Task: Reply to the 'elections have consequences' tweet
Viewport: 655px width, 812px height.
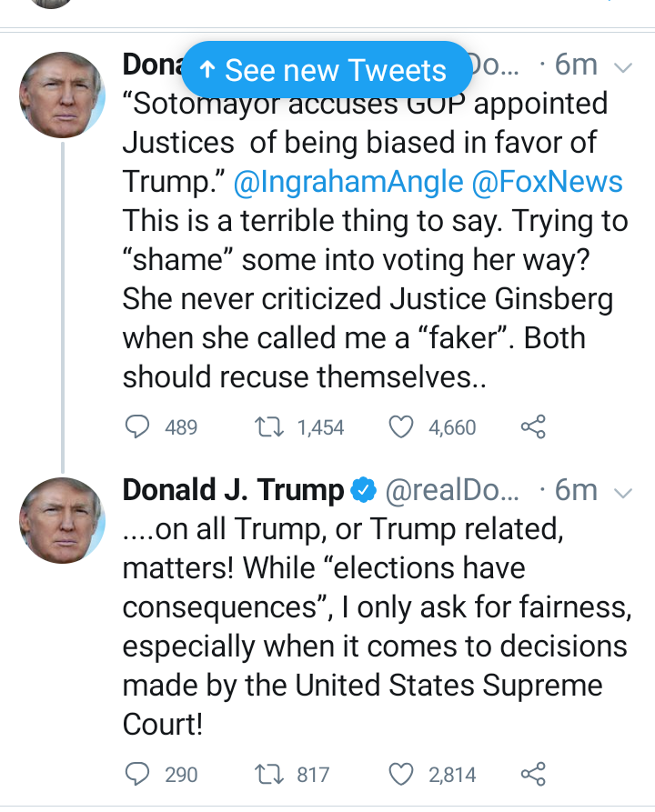Action: (x=136, y=774)
